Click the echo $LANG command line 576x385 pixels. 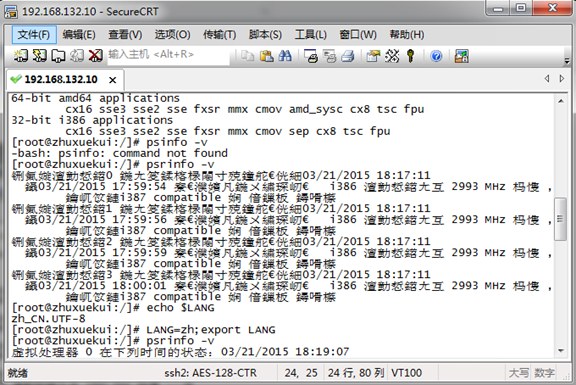coord(113,307)
